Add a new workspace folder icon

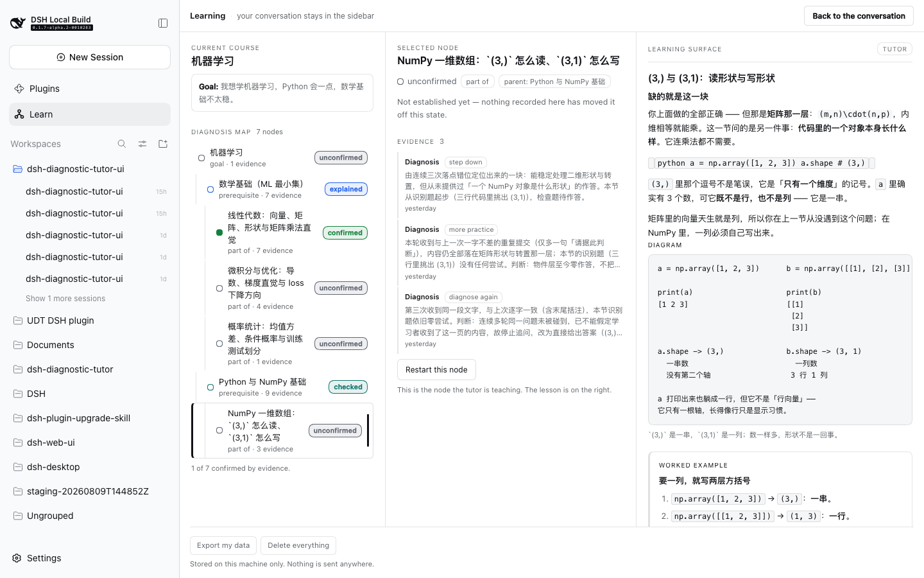point(163,144)
